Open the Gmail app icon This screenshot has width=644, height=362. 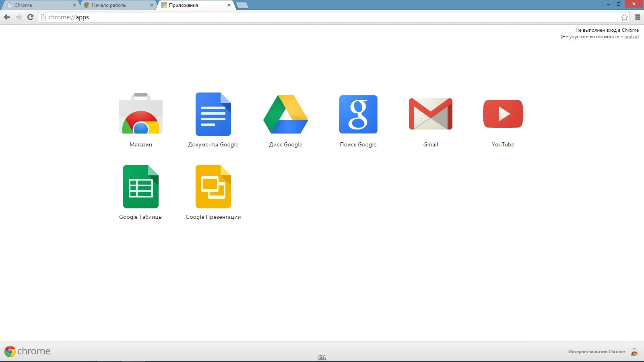[x=431, y=114]
